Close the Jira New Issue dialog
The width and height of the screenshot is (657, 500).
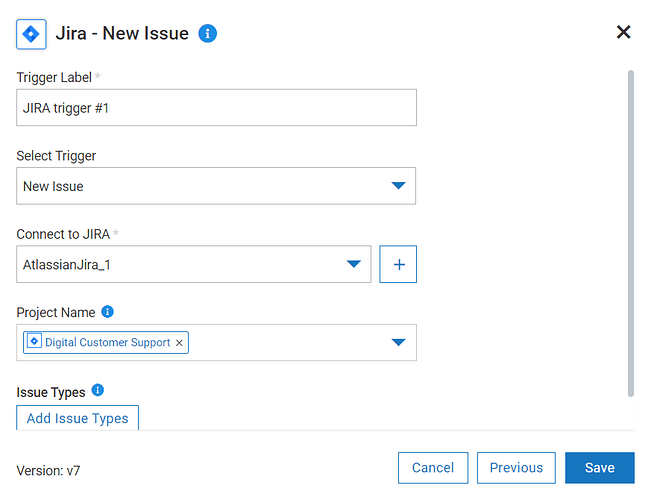pos(623,32)
